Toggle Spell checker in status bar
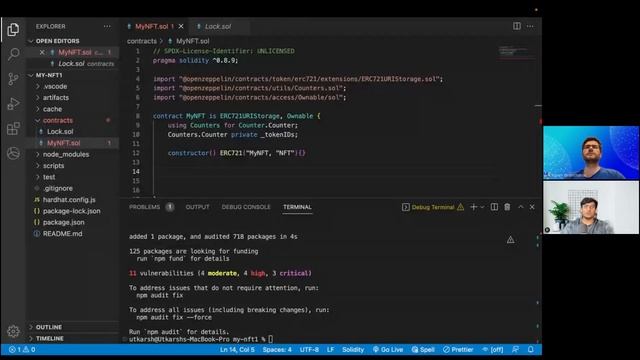This screenshot has height=360, width=640. [423, 349]
